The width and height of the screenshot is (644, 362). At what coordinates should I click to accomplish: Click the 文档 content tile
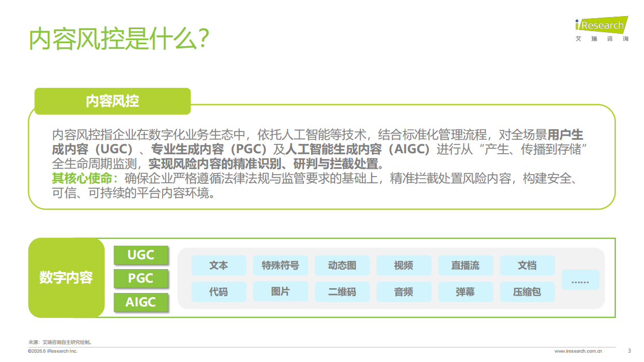[x=527, y=265]
